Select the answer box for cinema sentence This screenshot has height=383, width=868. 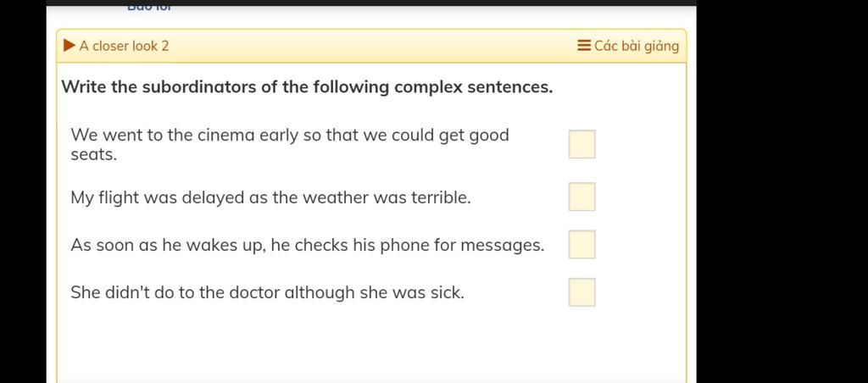click(x=581, y=144)
